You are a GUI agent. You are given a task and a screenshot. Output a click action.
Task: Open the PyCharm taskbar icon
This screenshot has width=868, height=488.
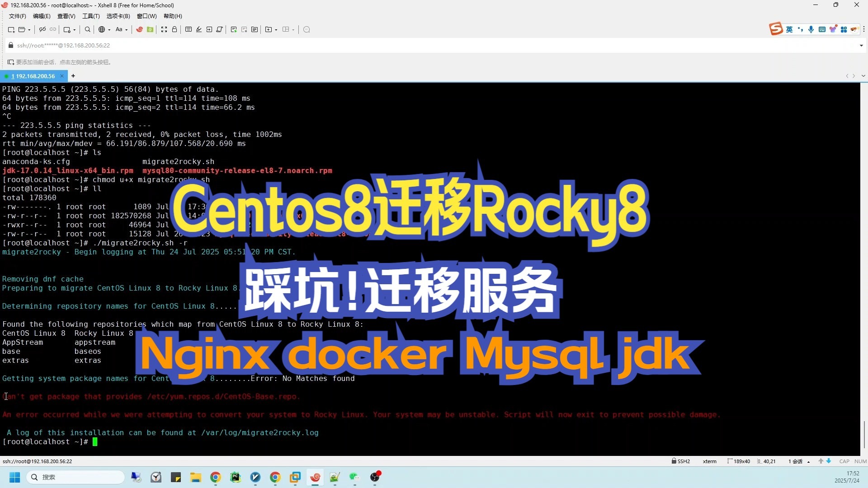pos(236,477)
